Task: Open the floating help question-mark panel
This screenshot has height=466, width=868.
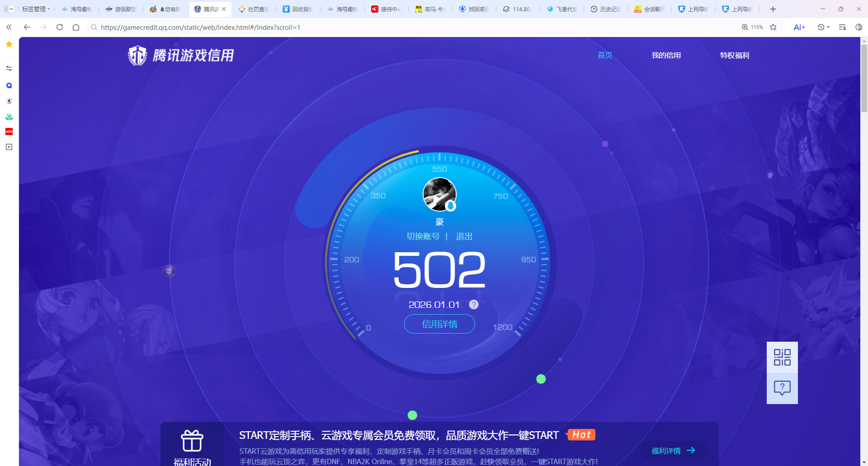Action: [x=782, y=388]
